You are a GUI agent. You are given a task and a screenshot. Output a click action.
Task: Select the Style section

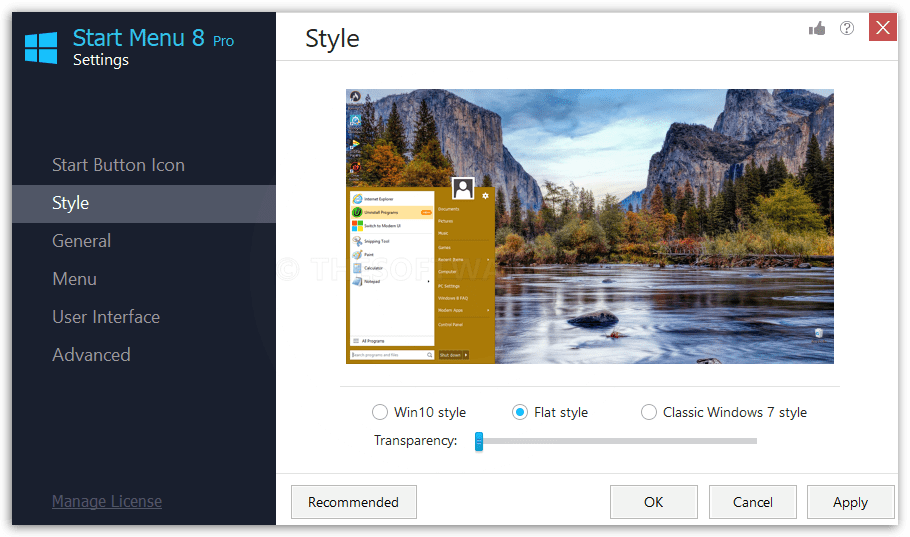[144, 204]
